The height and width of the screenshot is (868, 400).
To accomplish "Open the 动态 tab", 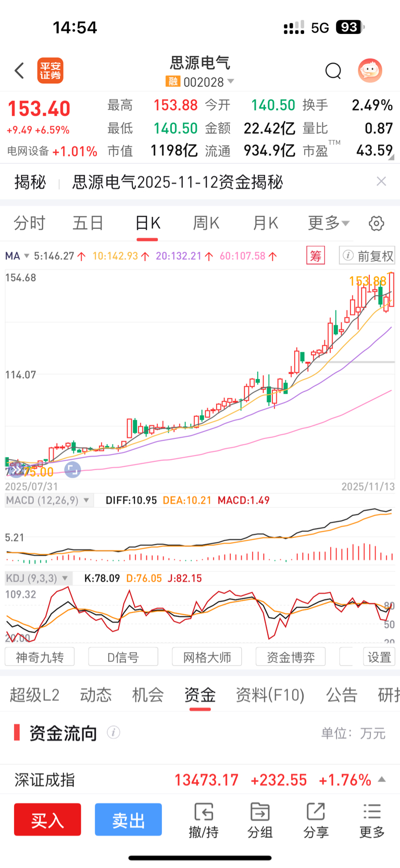I will click(96, 695).
